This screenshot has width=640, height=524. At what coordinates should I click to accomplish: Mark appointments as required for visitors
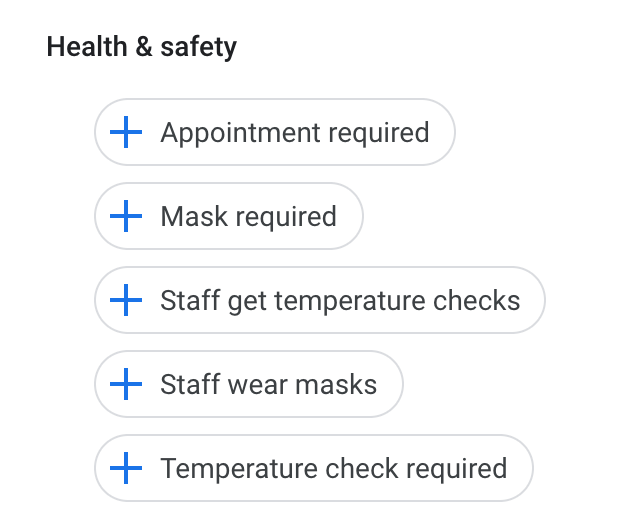point(275,132)
